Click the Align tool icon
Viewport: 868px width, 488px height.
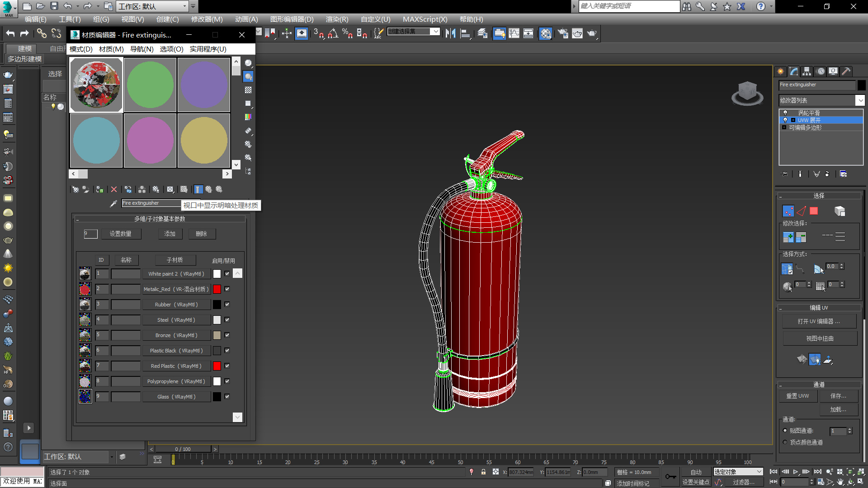(x=465, y=33)
